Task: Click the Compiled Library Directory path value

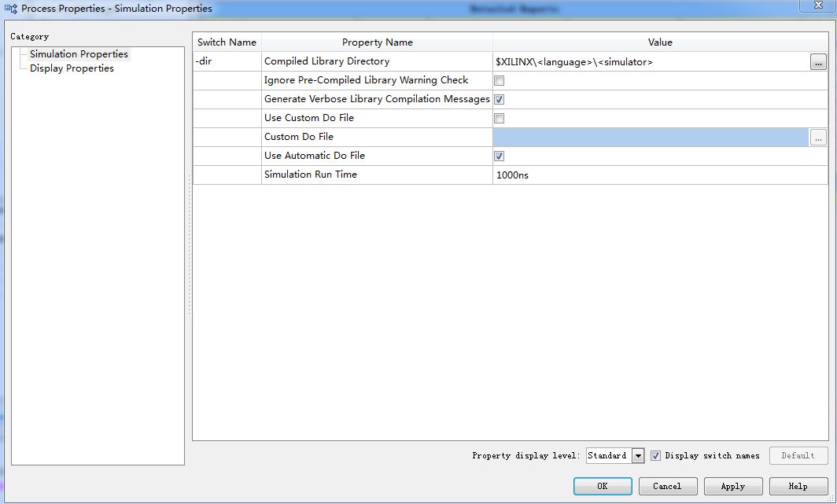Action: tap(573, 62)
